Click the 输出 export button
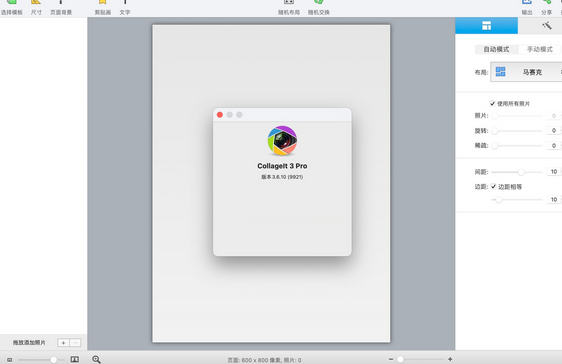 pos(527,8)
